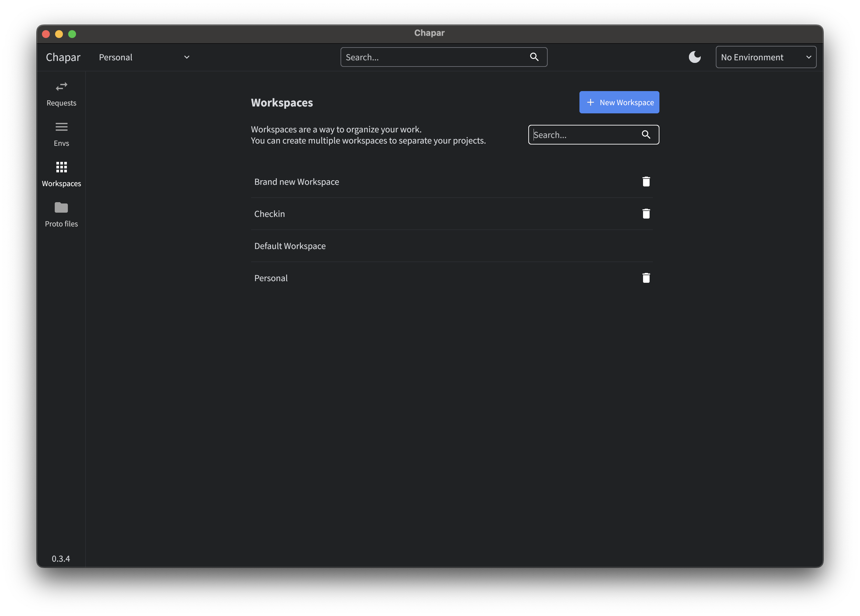Toggle dark mode with the moon icon

coord(694,57)
